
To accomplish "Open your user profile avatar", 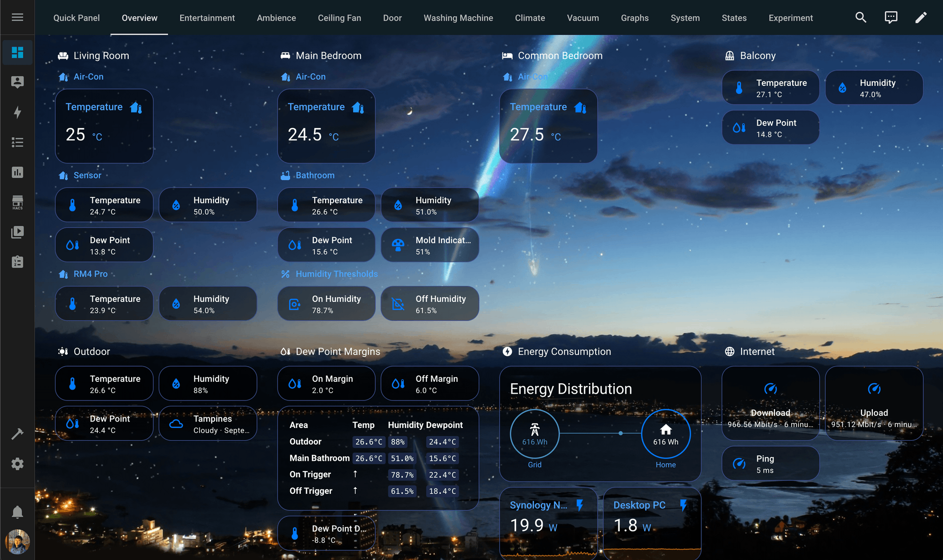I will 17,542.
